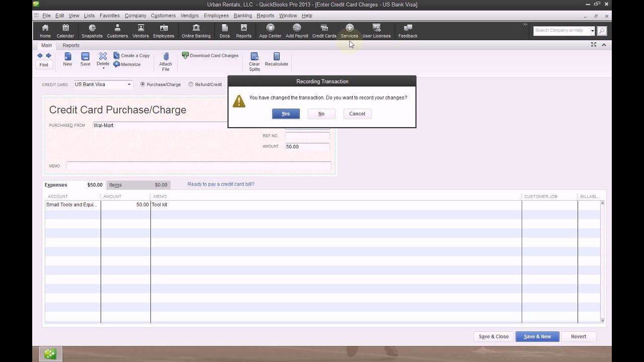Open 'Ready to pay a credit card bill?' link

(221, 184)
